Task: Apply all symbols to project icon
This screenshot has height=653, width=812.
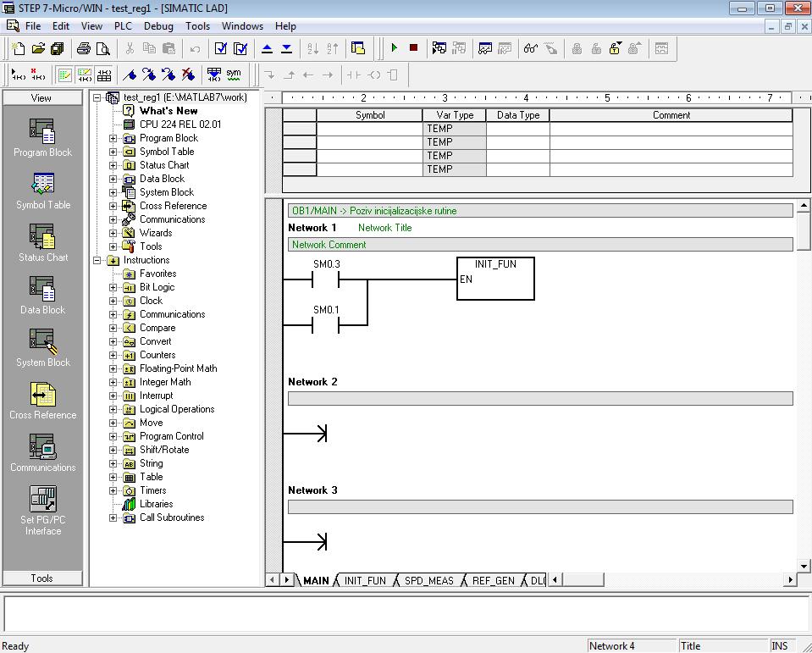Action: tap(214, 75)
